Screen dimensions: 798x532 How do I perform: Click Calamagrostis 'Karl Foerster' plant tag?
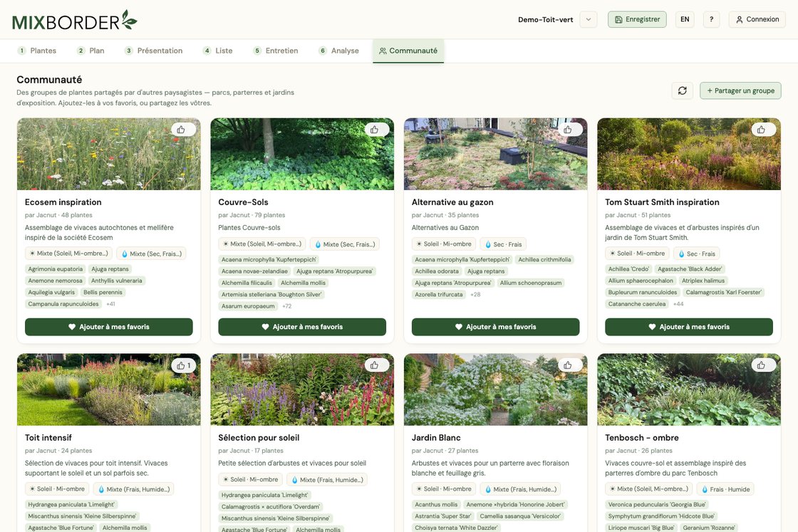[x=724, y=293]
